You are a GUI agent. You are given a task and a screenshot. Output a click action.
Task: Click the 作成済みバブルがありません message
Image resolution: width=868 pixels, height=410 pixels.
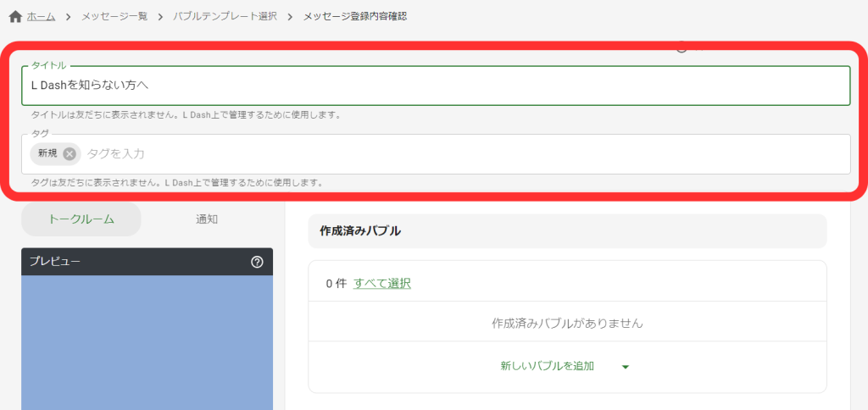coord(567,323)
